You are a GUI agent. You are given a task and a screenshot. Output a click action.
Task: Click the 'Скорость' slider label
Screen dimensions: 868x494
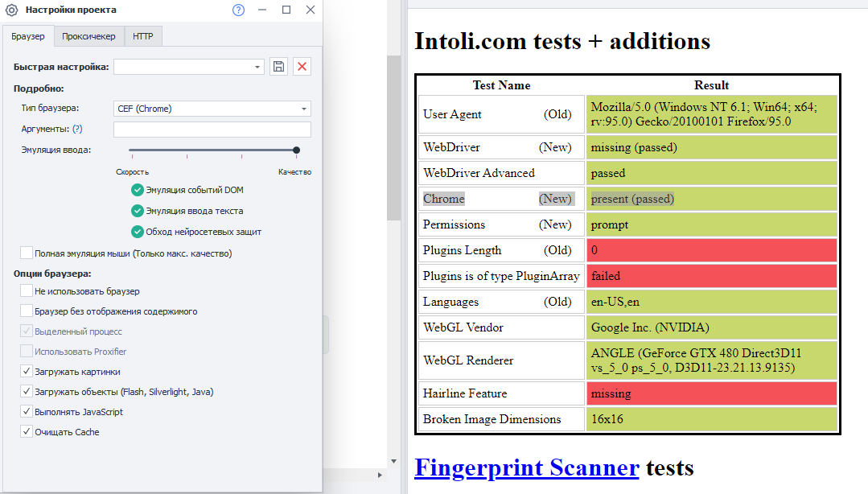click(x=132, y=172)
